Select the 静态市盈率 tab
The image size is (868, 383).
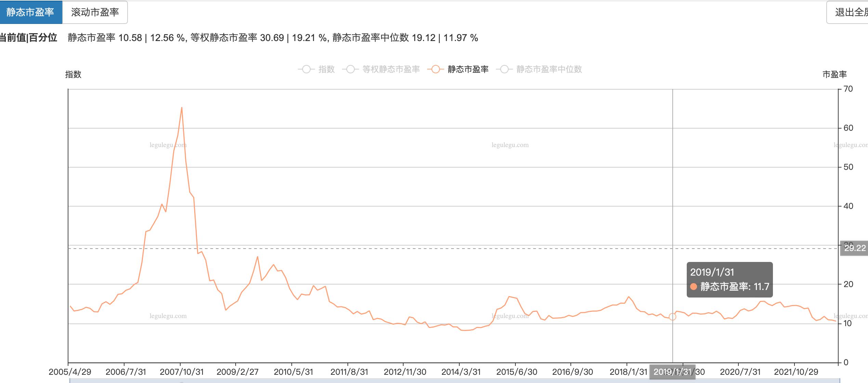31,12
